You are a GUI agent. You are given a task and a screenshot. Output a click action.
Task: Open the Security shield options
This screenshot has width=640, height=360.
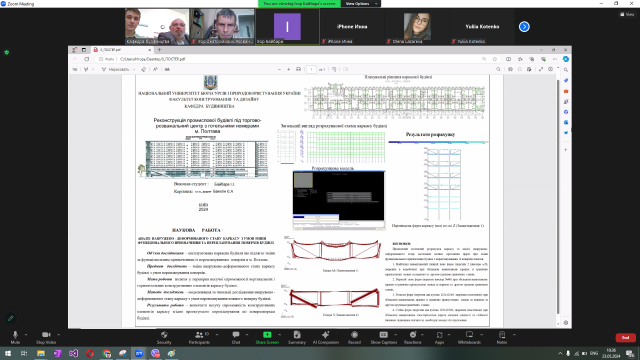click(x=164, y=337)
